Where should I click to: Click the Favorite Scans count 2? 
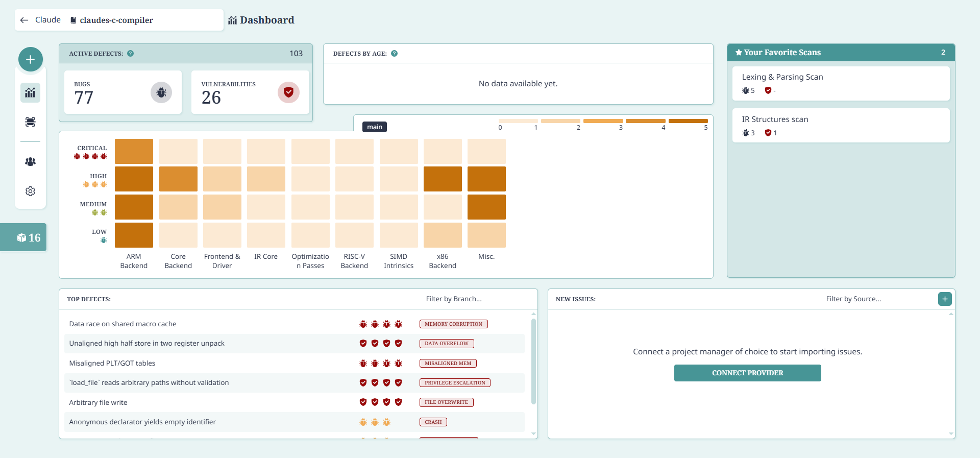tap(943, 52)
